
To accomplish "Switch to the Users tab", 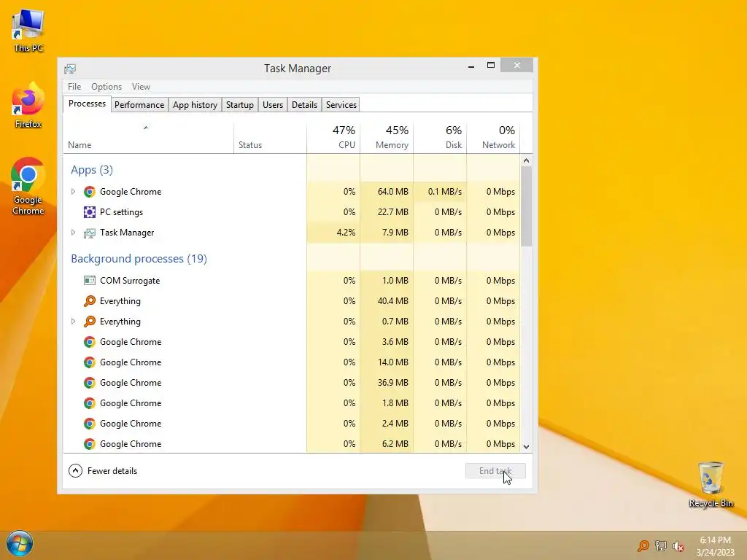I will click(x=273, y=105).
